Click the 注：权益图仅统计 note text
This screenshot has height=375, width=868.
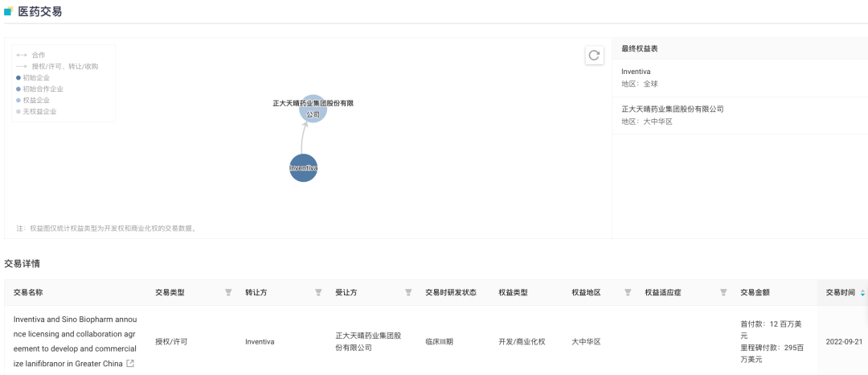pyautogui.click(x=106, y=228)
